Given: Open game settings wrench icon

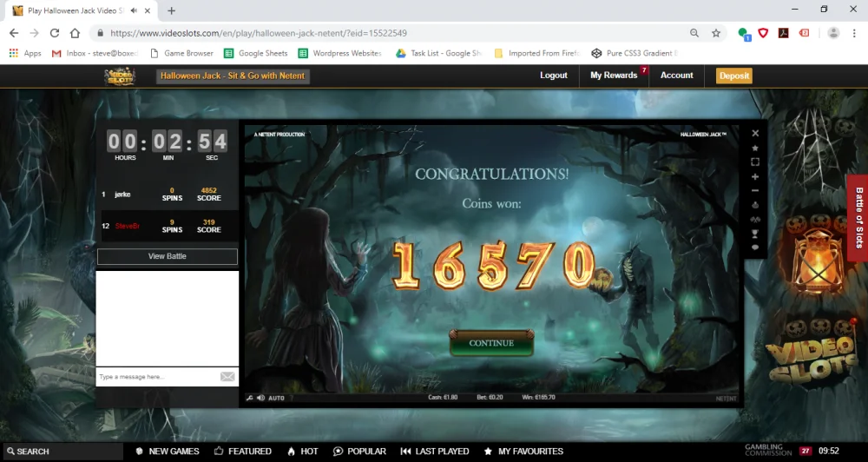Looking at the screenshot, I should tap(250, 398).
